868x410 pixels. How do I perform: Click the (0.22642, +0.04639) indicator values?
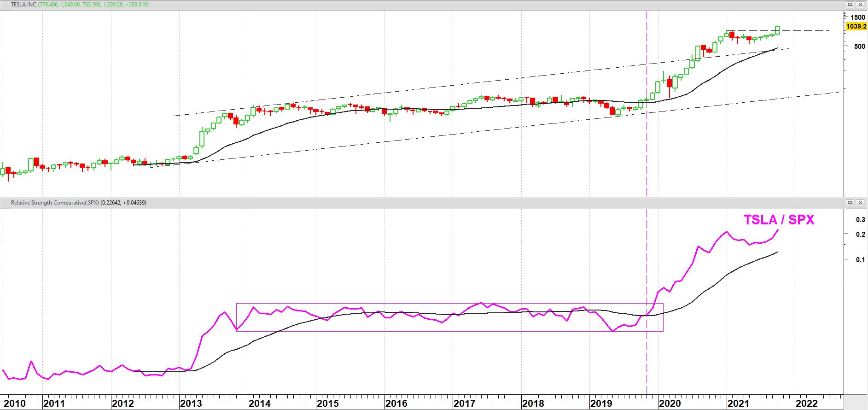tap(123, 203)
